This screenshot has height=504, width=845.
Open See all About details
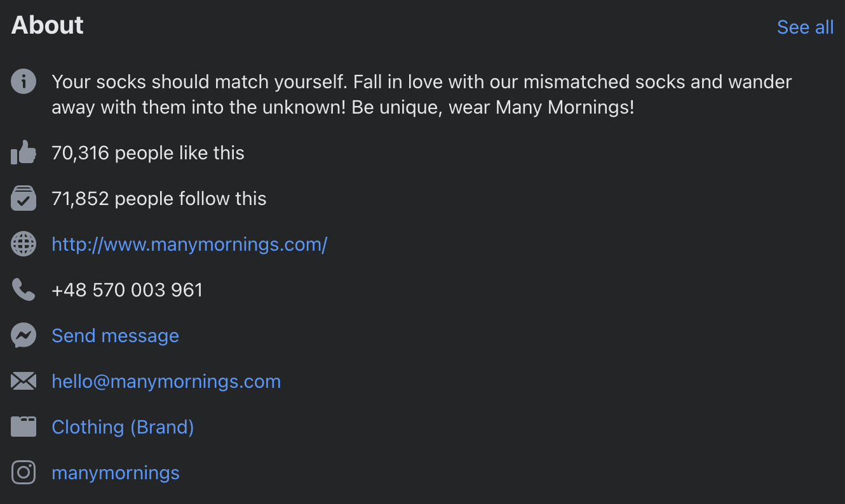805,27
